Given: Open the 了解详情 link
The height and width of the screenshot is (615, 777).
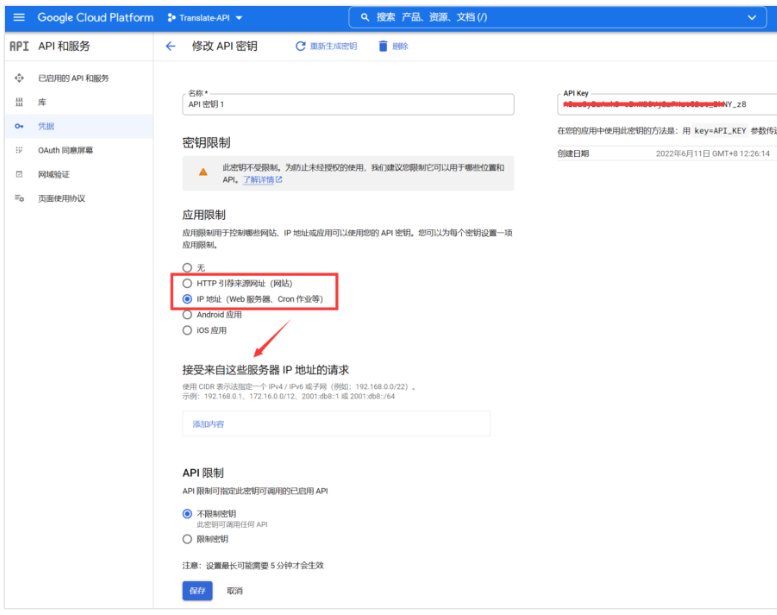Looking at the screenshot, I should pos(262,180).
